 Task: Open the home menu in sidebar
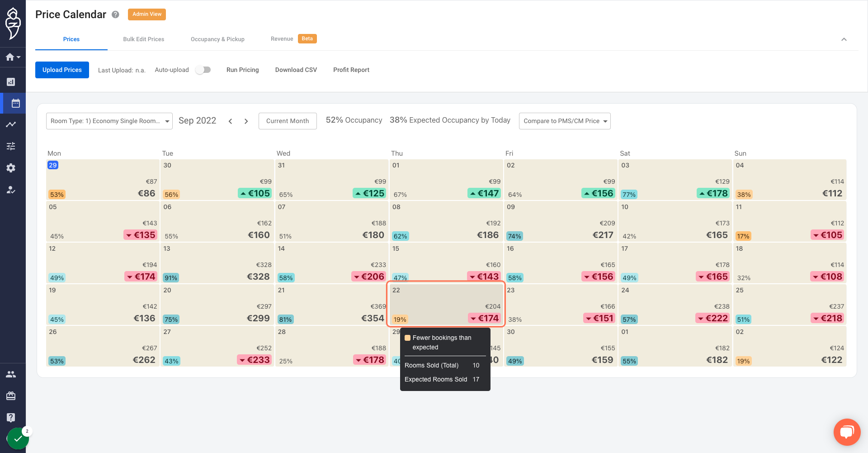pos(13,57)
